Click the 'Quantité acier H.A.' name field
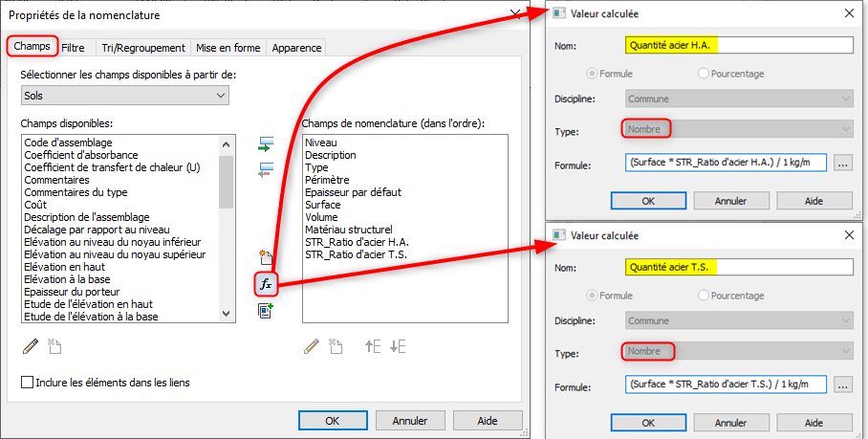Screen dimensions: 868x439 click(x=739, y=45)
